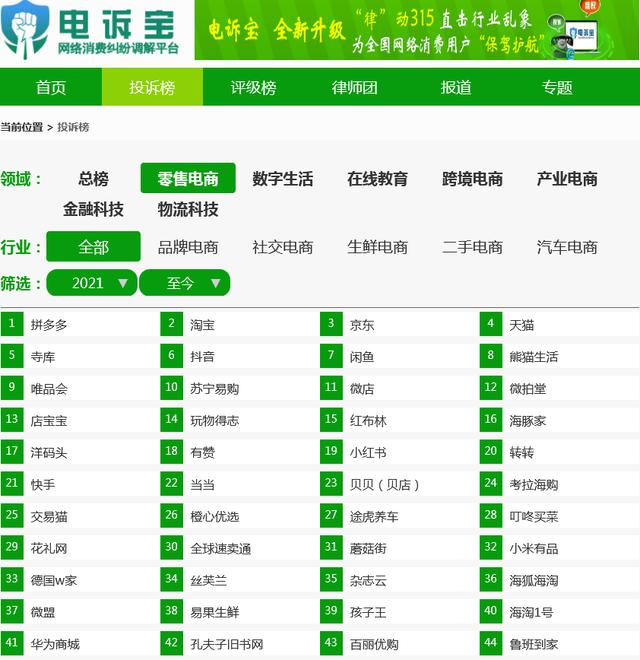Choose the 数字生活 field
The height and width of the screenshot is (660, 640).
coord(283,178)
